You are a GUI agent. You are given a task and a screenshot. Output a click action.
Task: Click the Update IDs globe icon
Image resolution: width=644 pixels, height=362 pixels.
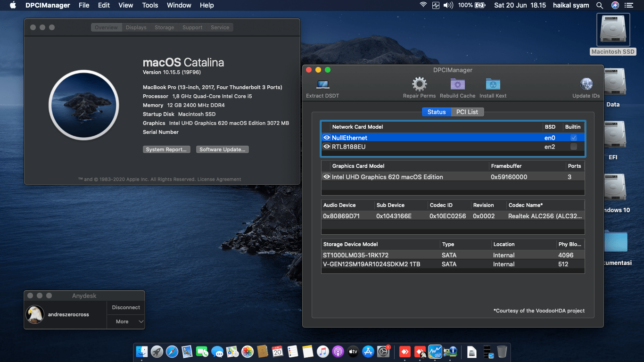(586, 84)
